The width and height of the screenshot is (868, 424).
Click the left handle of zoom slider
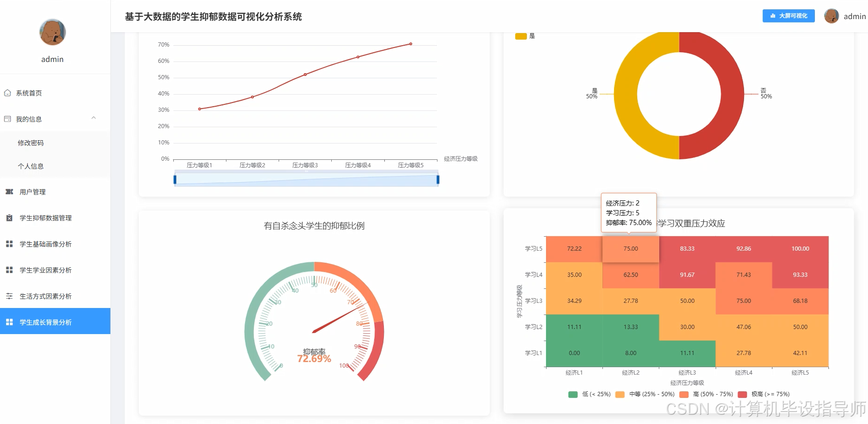pyautogui.click(x=175, y=179)
